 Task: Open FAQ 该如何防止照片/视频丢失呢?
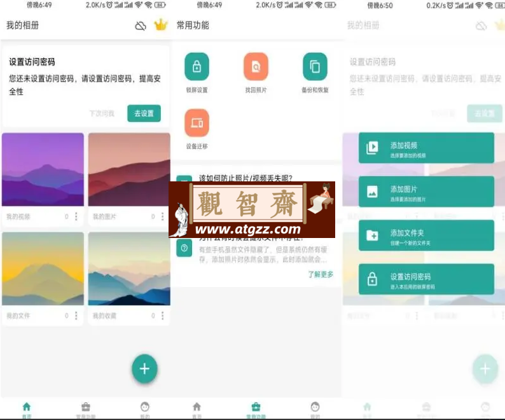[x=246, y=178]
